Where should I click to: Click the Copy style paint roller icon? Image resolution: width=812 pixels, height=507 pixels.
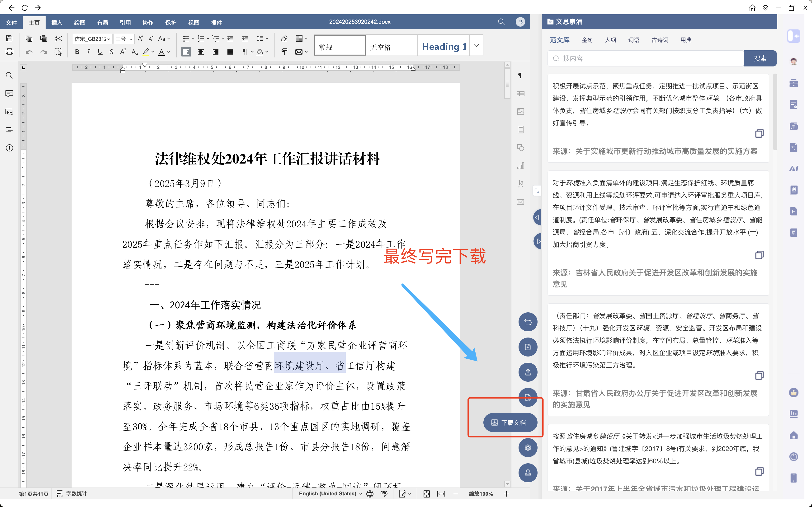point(284,52)
